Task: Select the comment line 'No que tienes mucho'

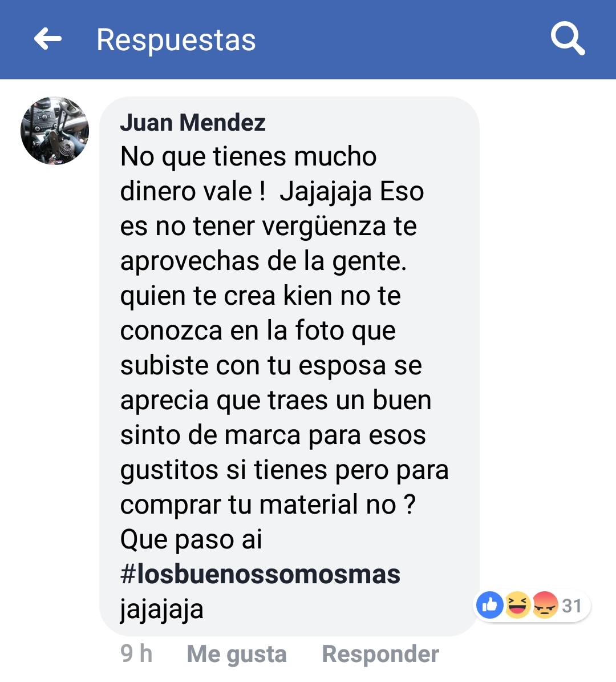Action: (248, 156)
